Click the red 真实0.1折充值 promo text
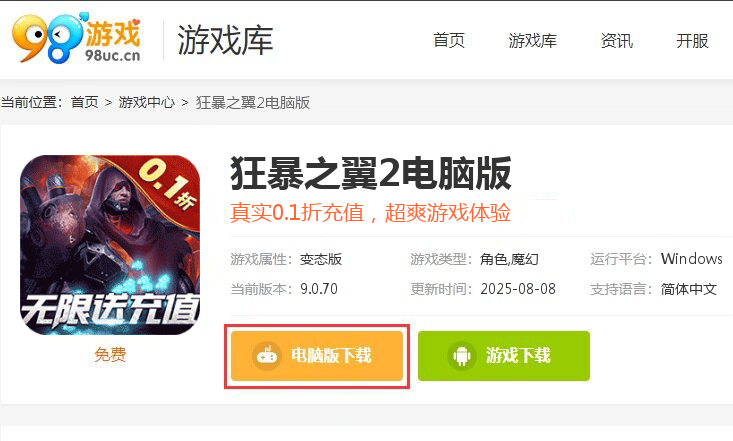The height and width of the screenshot is (441, 733). 370,213
